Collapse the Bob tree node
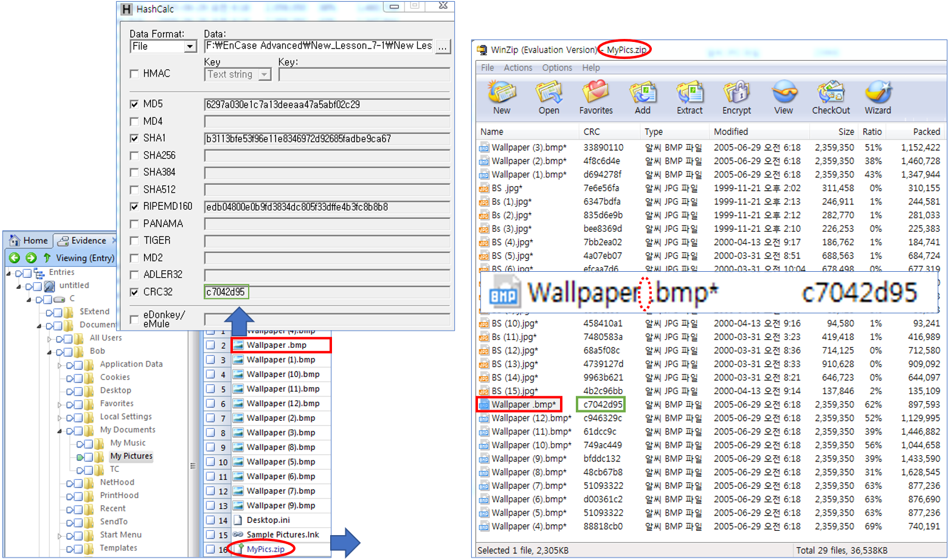The height and width of the screenshot is (560, 951). click(49, 351)
